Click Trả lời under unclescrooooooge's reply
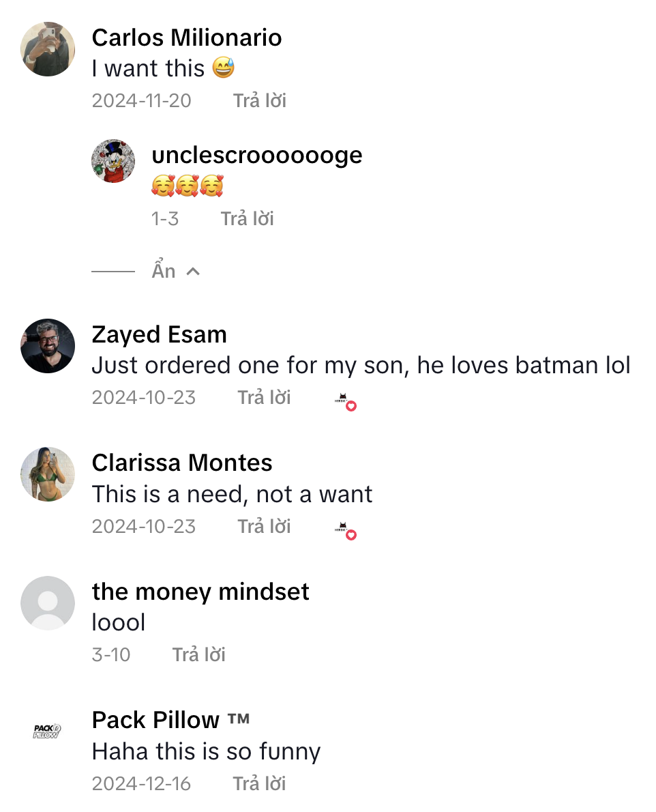656x812 pixels. [x=247, y=218]
